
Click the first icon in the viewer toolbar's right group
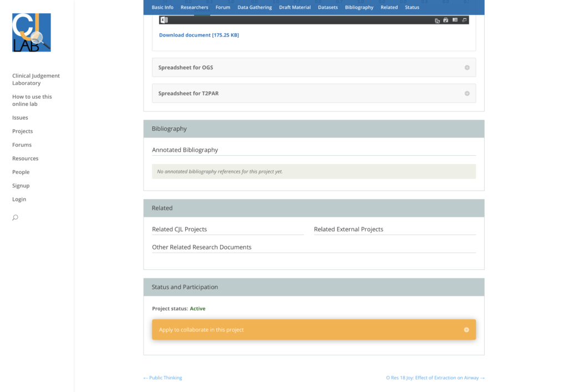tap(437, 21)
